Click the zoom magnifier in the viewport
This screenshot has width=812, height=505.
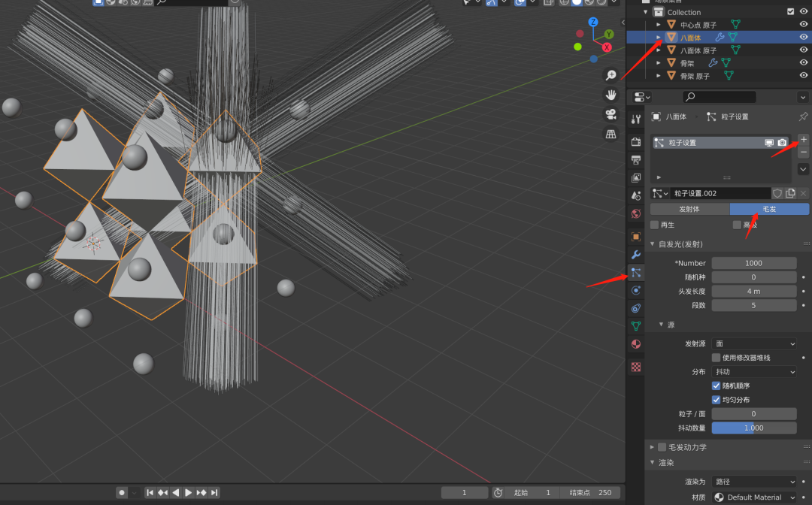pyautogui.click(x=611, y=75)
